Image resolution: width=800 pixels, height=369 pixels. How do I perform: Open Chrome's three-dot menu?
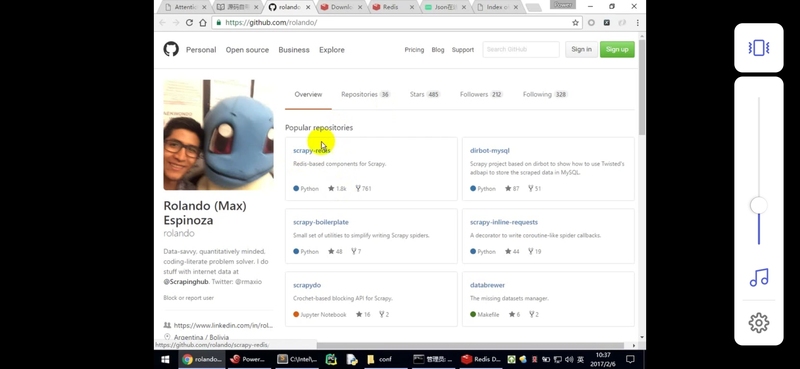[637, 22]
